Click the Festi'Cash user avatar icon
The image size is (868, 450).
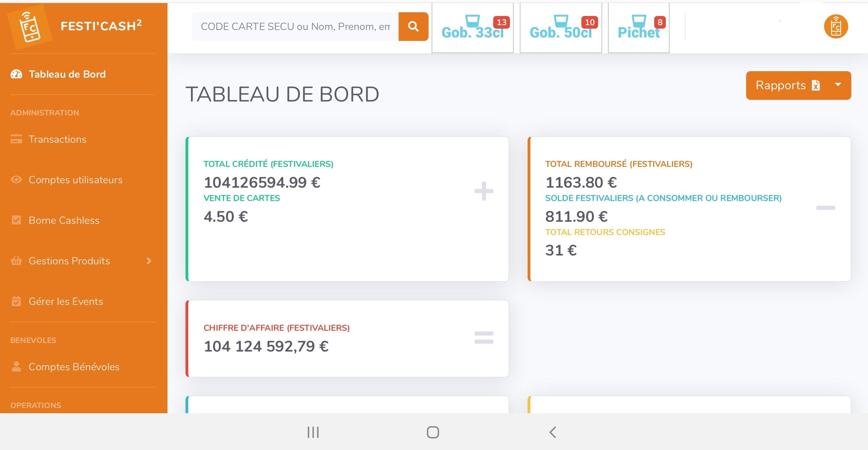pos(836,27)
